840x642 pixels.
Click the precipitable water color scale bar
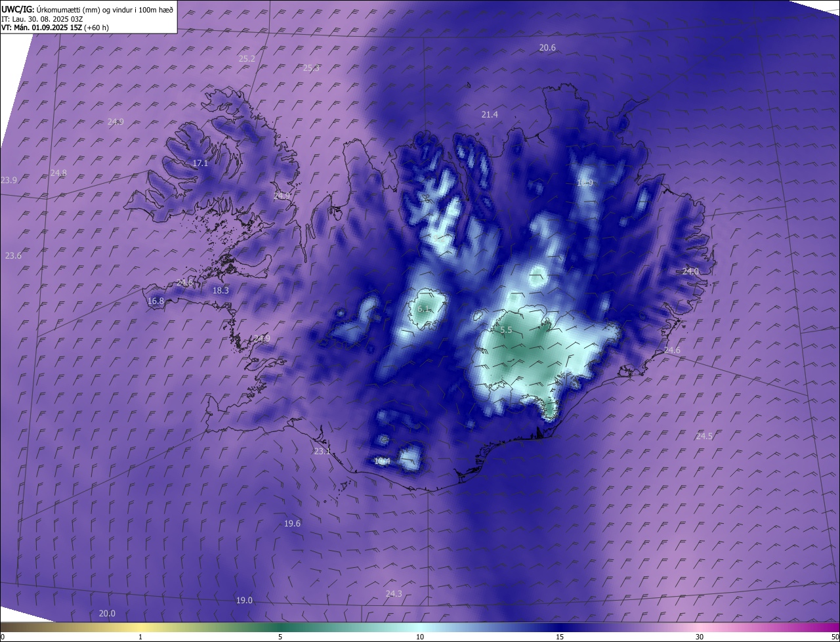pyautogui.click(x=420, y=627)
